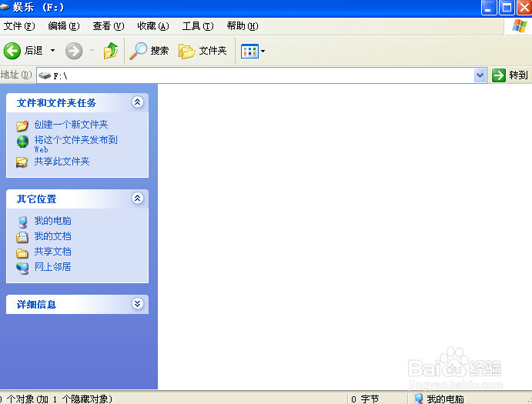Click the My Documents folder icon
The height and width of the screenshot is (404, 532).
tap(22, 237)
